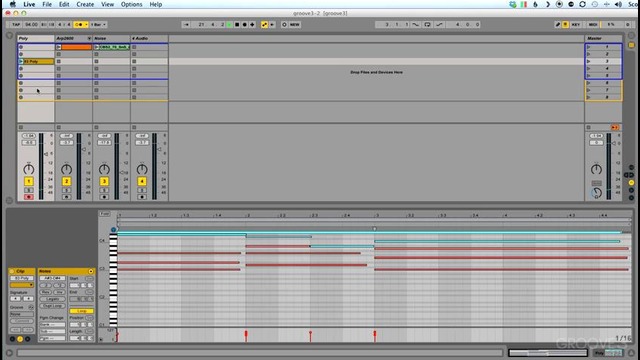Open the View menu
The image size is (640, 360).
tap(107, 4)
